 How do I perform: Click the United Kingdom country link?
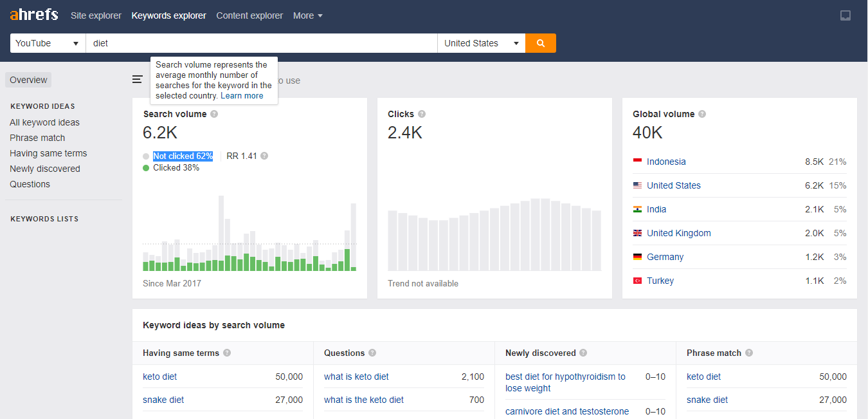tap(679, 233)
